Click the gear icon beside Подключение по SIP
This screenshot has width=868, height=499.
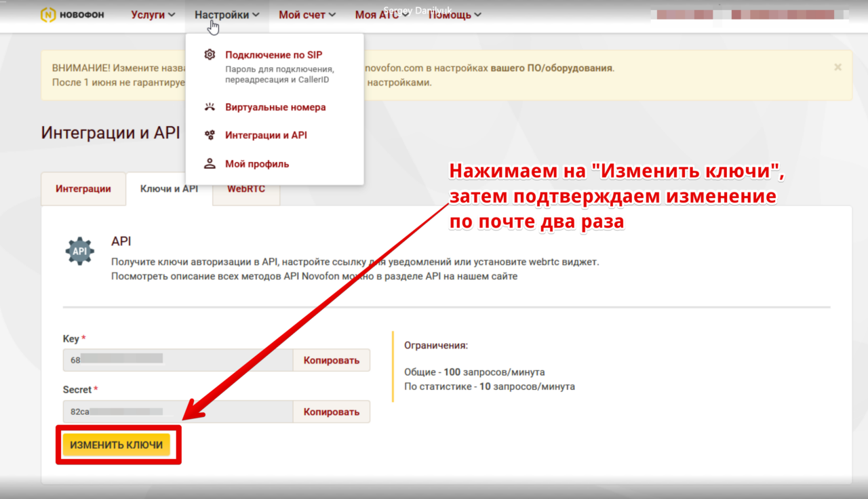[x=210, y=55]
